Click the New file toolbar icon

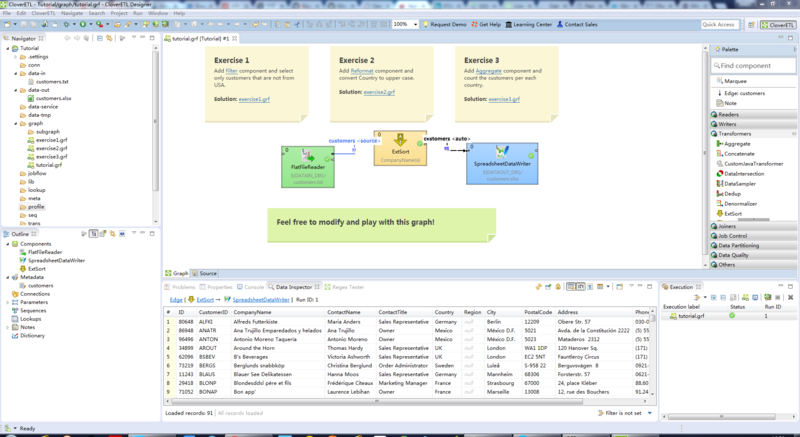point(7,24)
